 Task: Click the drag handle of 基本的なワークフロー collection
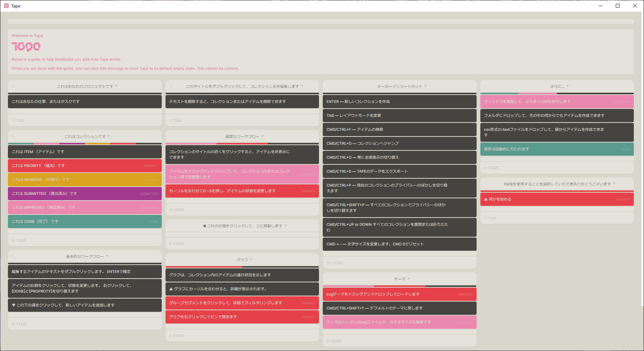pyautogui.click(x=13, y=257)
